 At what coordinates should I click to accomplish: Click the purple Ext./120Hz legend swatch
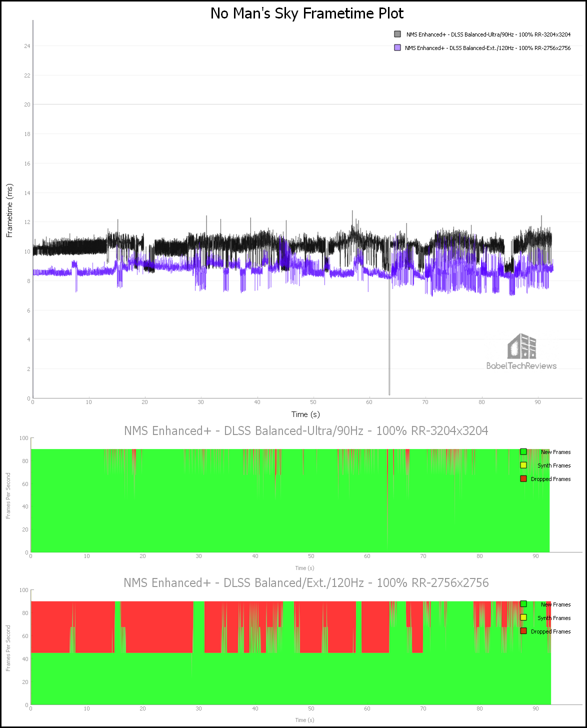[397, 47]
